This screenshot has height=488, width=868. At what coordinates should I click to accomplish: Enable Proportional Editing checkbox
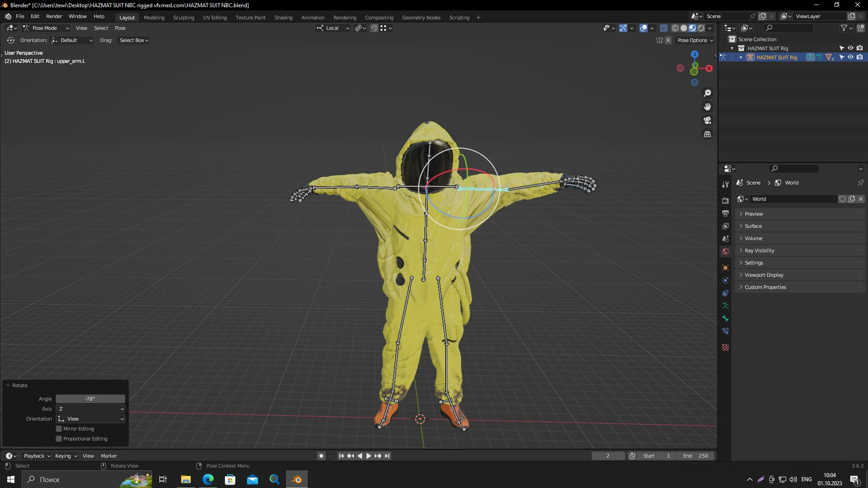tap(59, 439)
